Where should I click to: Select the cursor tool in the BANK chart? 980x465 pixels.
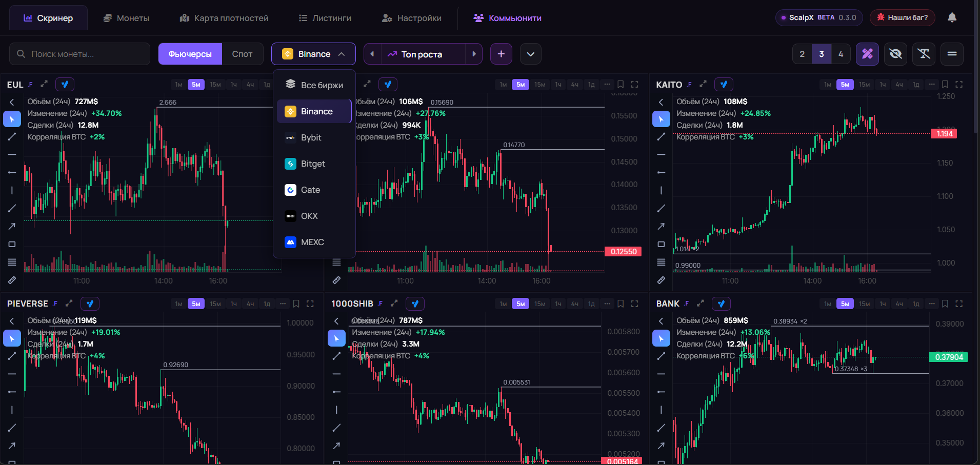[661, 338]
